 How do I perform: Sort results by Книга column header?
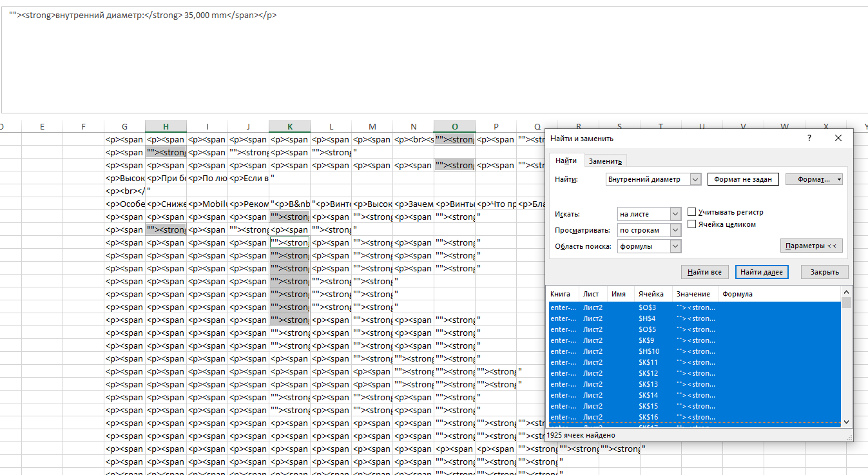(563, 294)
